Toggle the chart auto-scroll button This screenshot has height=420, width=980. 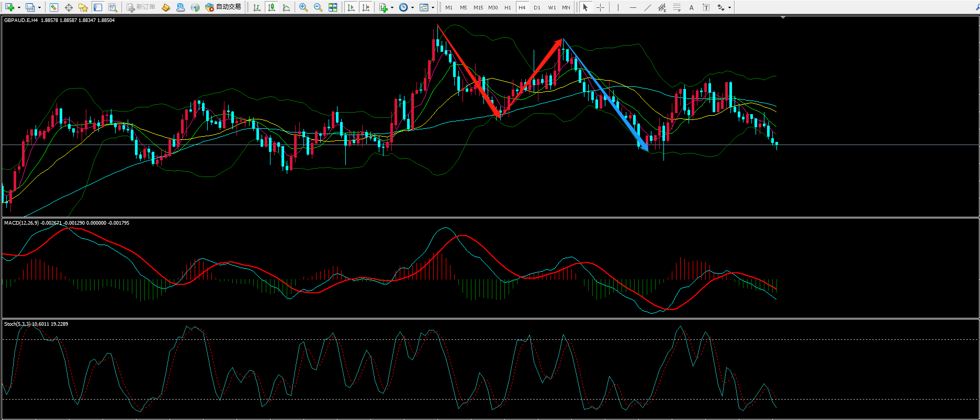click(351, 7)
